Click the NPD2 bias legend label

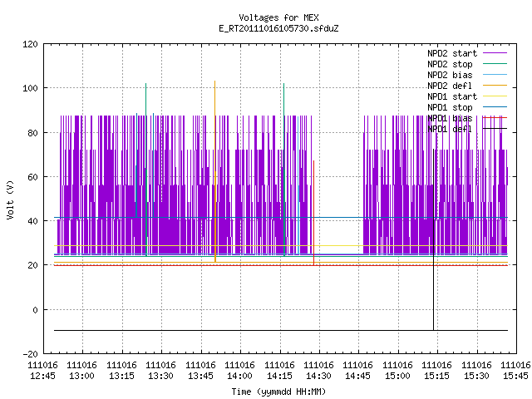coord(450,75)
